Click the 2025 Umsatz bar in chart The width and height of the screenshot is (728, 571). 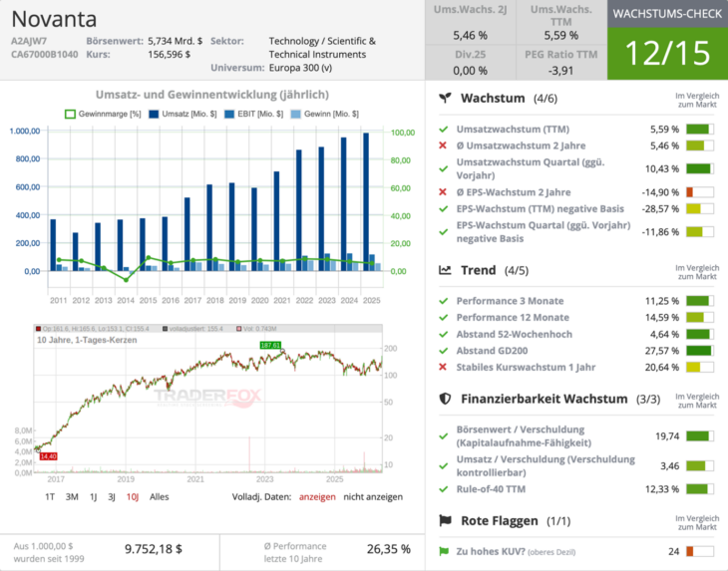tap(366, 201)
